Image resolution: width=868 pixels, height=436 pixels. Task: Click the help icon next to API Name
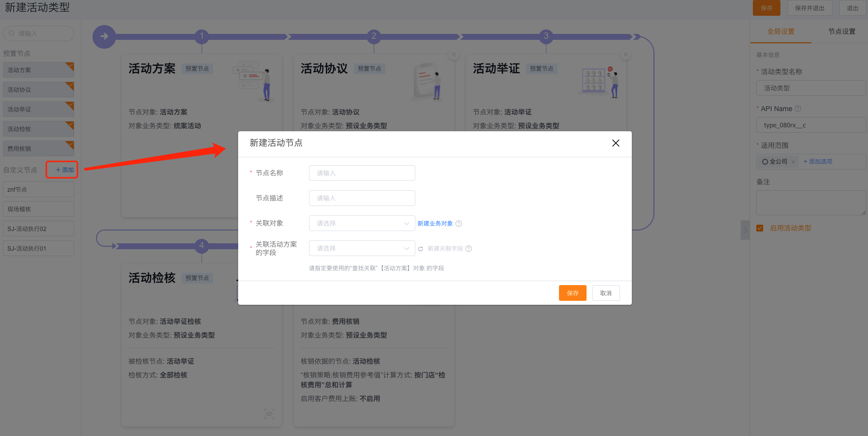798,109
